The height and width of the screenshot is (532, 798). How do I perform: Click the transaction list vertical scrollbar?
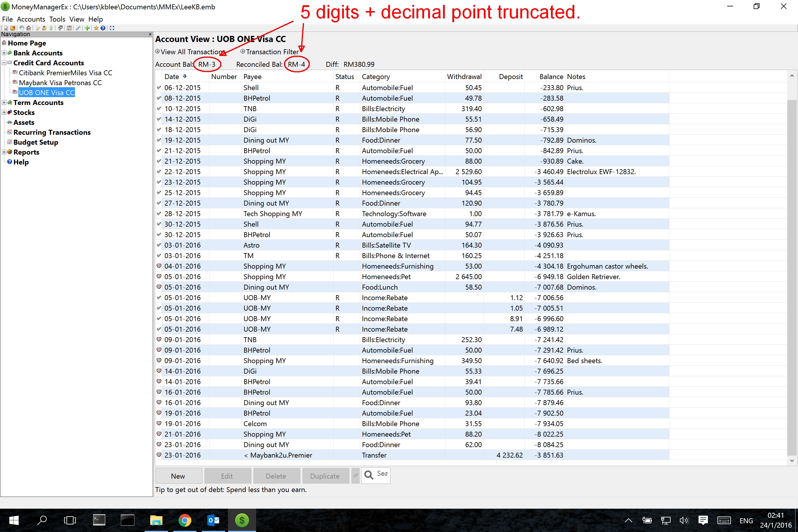(791, 272)
